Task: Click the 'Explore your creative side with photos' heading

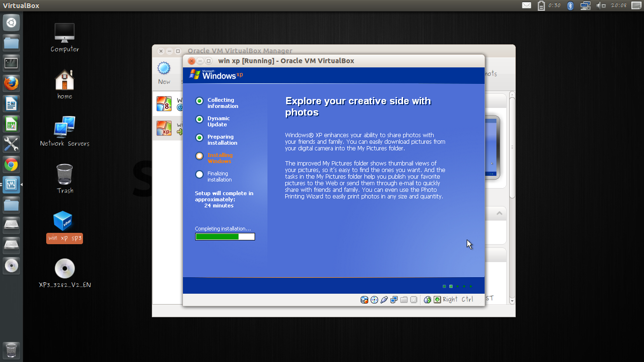Action: click(x=358, y=107)
